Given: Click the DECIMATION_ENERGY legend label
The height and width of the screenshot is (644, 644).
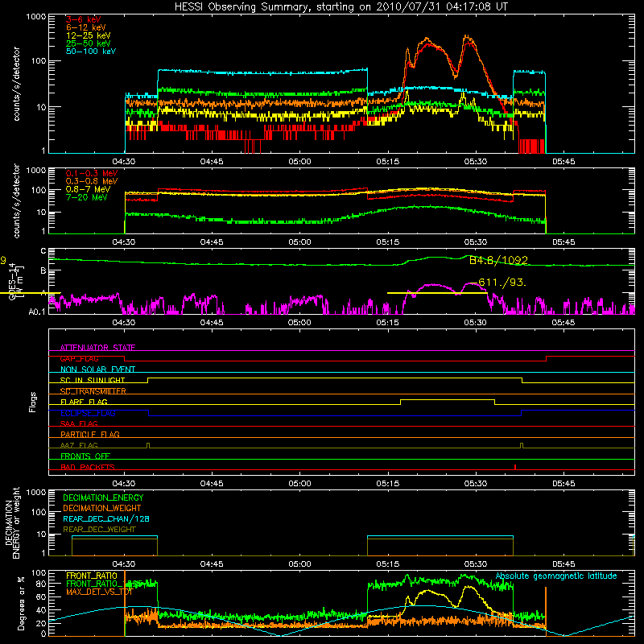Looking at the screenshot, I should click(103, 497).
